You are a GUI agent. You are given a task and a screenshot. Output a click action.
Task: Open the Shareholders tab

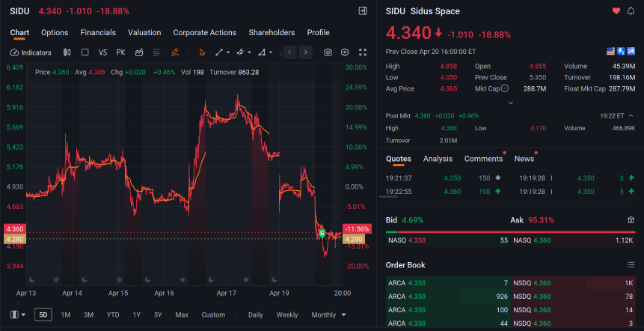(x=272, y=32)
